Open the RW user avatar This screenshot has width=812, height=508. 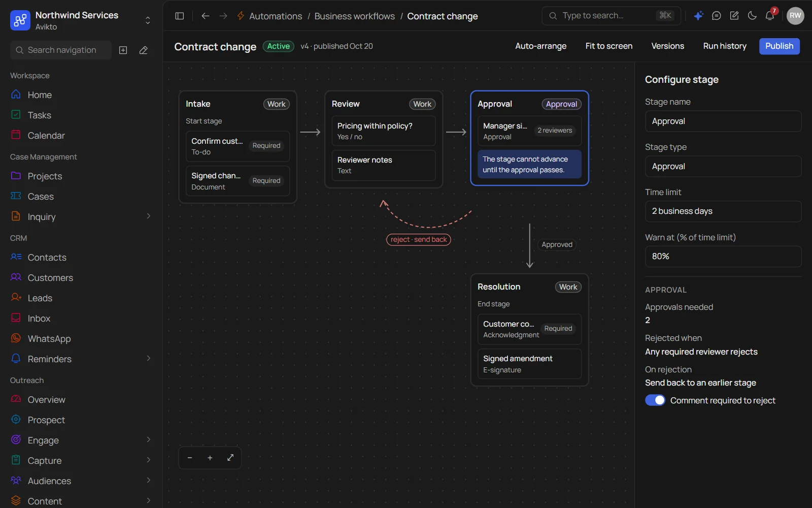click(795, 16)
